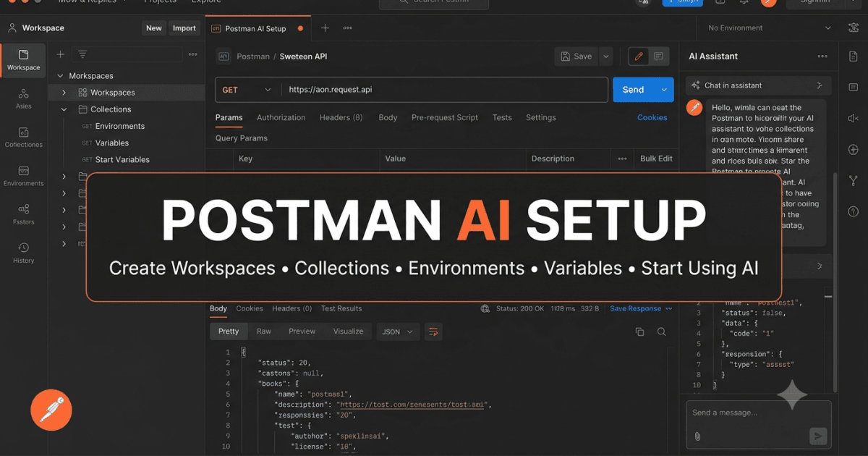
Task: Click the Import button
Action: (184, 28)
